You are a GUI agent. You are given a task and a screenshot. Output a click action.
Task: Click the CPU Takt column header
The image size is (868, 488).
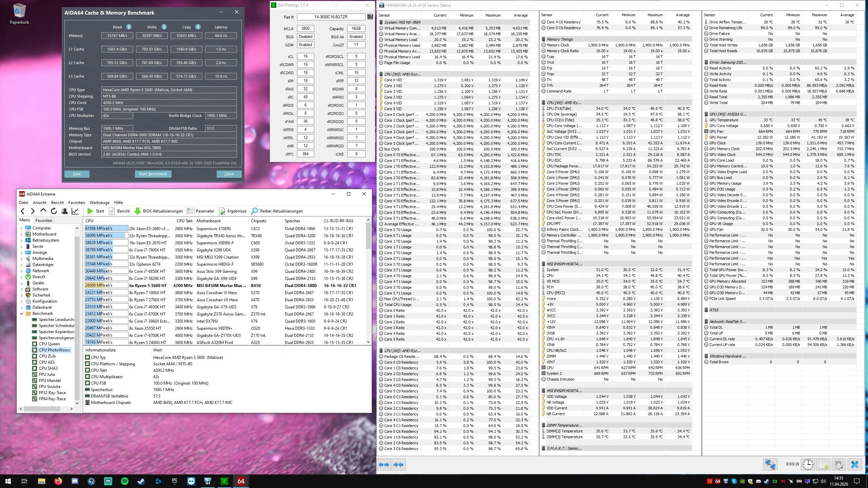point(184,221)
